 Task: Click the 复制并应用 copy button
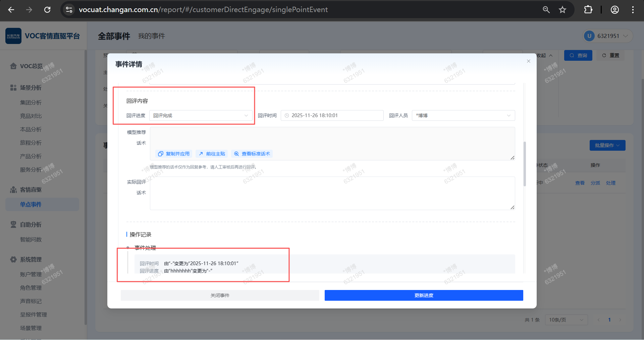[x=174, y=154]
